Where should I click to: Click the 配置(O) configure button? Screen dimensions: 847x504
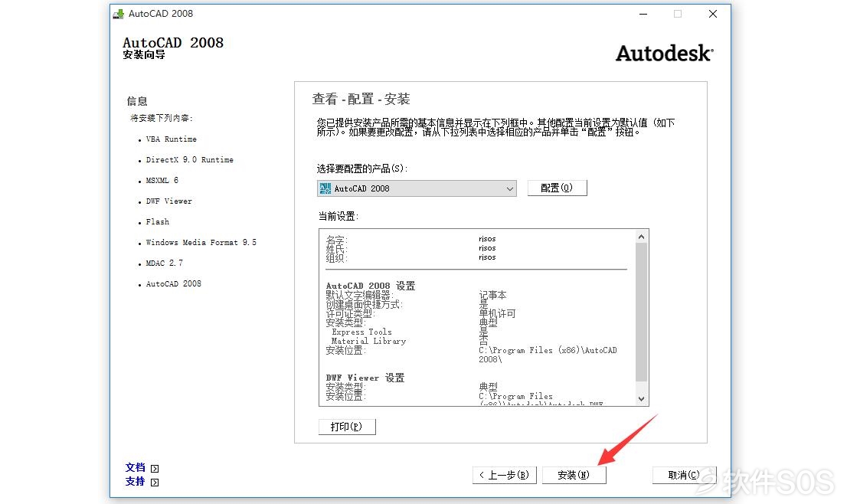[x=557, y=188]
